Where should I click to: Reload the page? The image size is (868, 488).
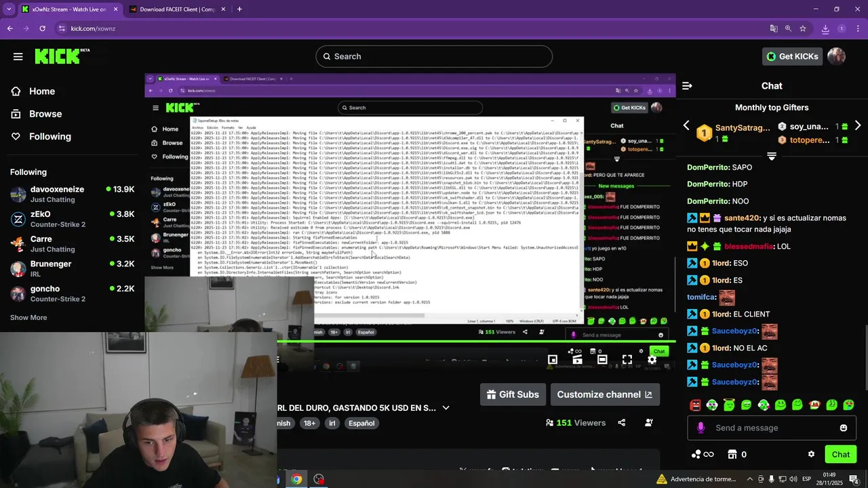pos(42,28)
